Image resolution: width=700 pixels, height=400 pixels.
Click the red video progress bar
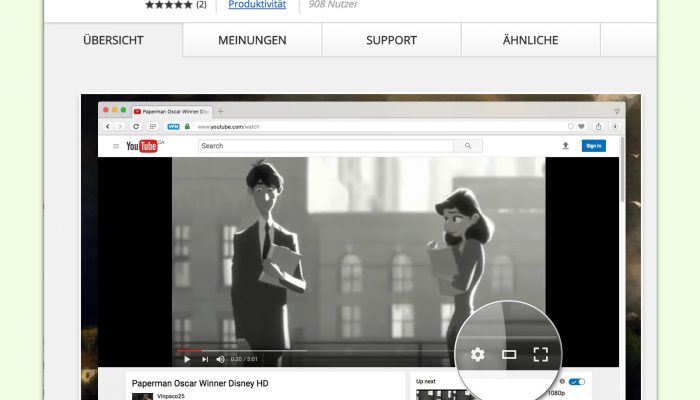point(188,351)
